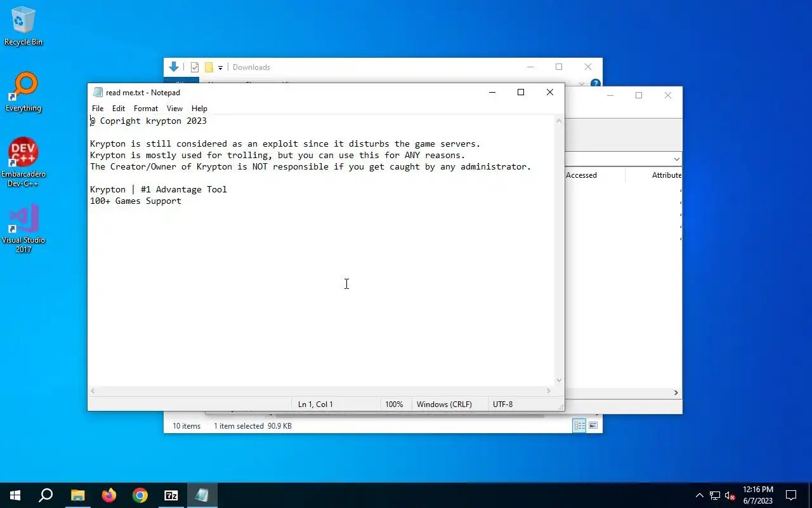
Task: Click the Accessed column header in rear window
Action: (581, 175)
